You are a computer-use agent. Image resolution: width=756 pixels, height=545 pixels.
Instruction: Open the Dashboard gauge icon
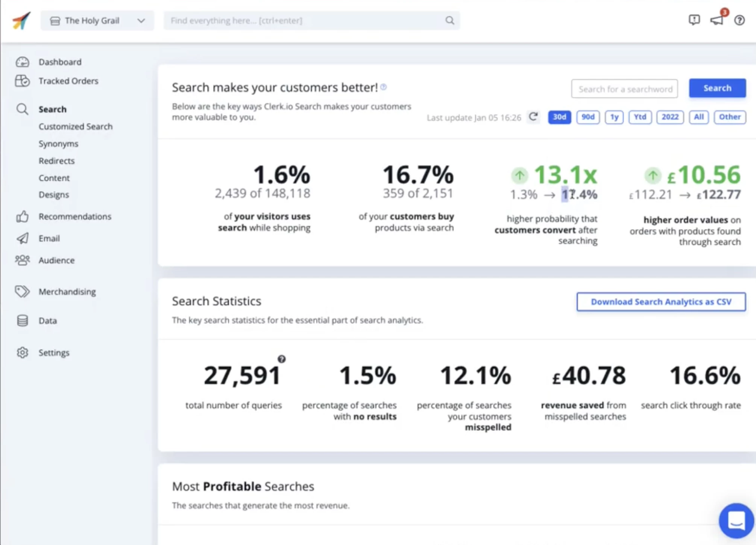click(22, 62)
